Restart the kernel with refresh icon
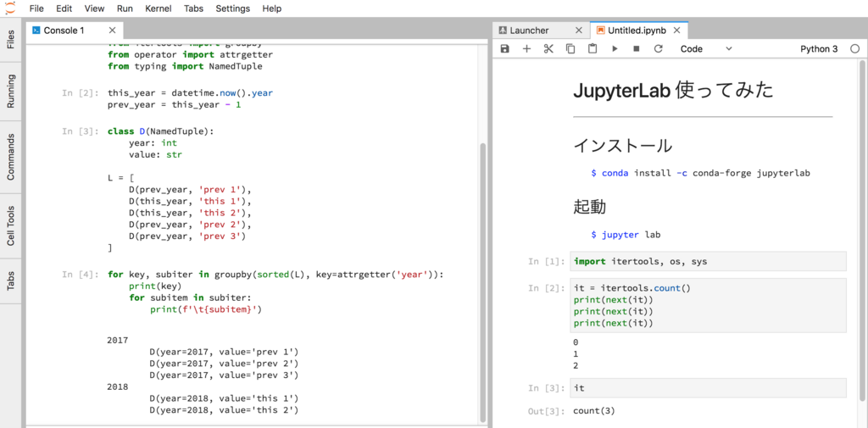The image size is (868, 428). tap(658, 48)
